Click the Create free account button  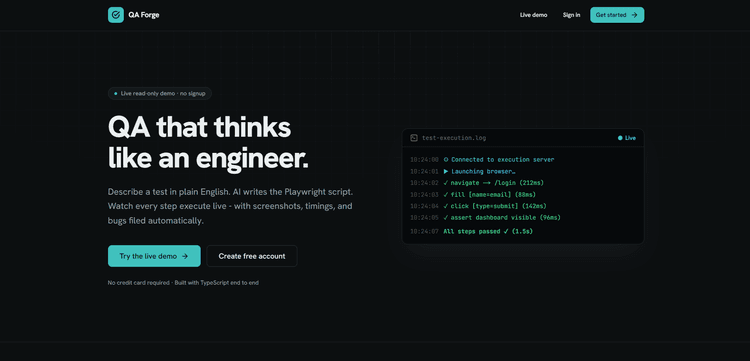252,256
